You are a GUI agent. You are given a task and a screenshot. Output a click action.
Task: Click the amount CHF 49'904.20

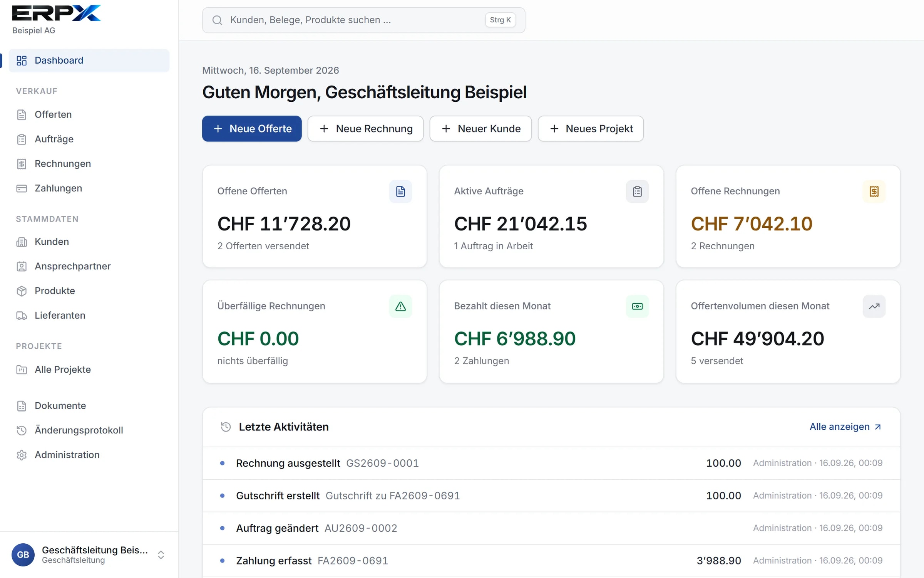[x=757, y=339]
